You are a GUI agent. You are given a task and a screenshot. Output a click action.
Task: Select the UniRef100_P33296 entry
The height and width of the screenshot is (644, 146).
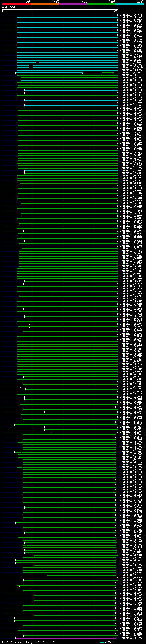(131, 178)
